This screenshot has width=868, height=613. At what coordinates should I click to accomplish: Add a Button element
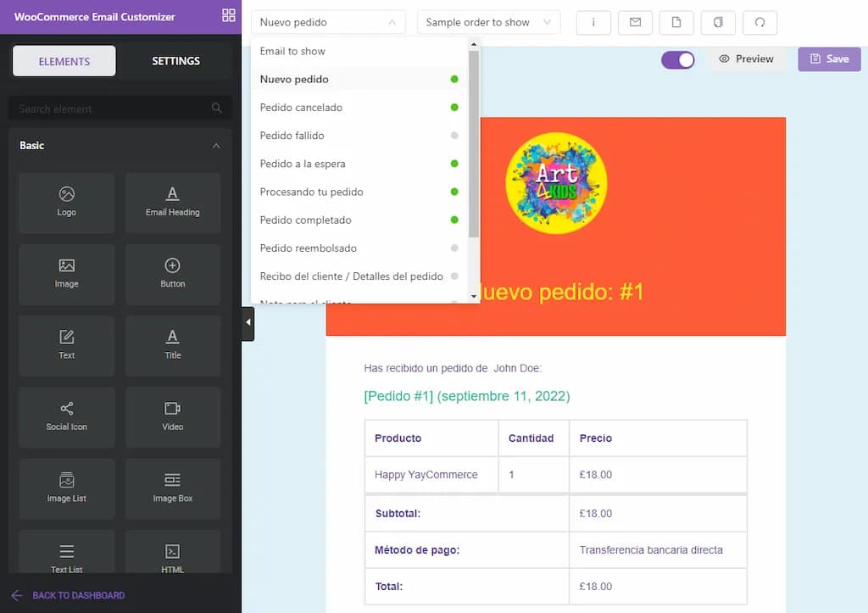tap(173, 274)
